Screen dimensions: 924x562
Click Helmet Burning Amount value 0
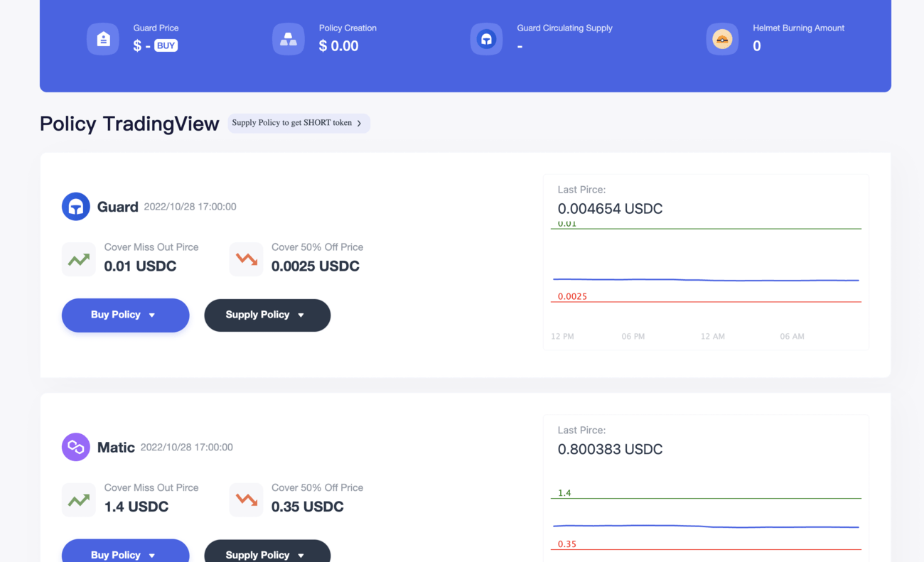757,46
